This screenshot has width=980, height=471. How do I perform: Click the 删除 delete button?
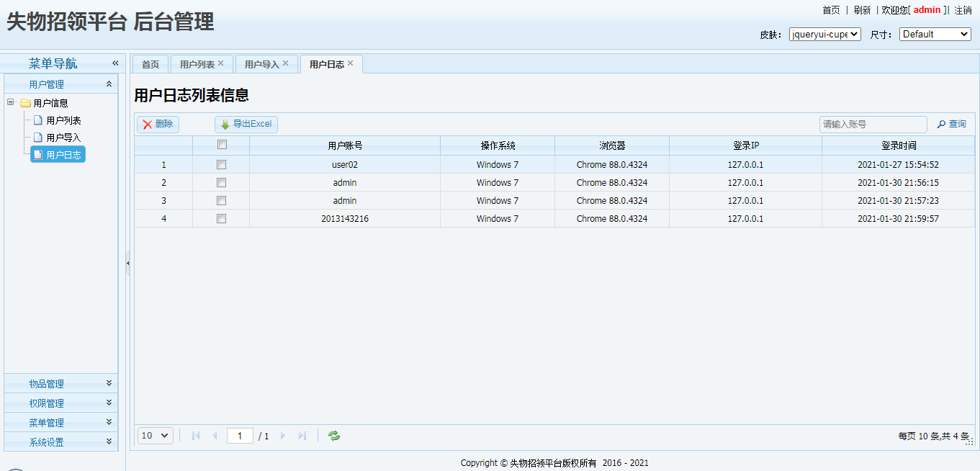158,125
